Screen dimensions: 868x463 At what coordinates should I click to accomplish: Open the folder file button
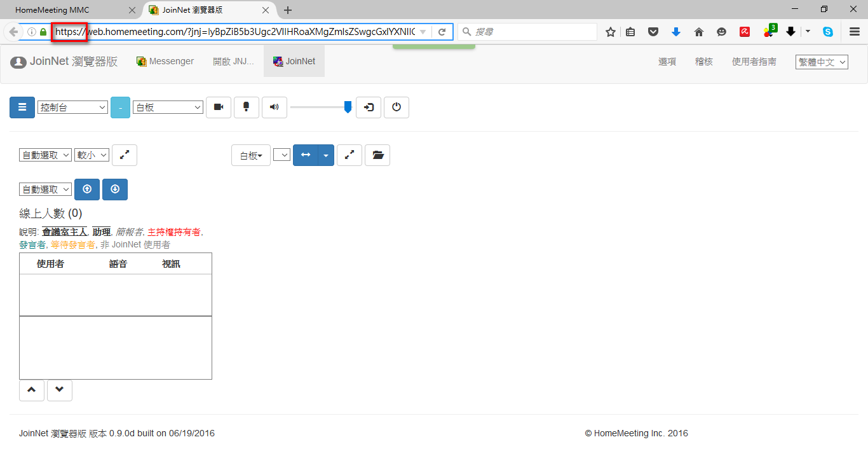tap(377, 155)
